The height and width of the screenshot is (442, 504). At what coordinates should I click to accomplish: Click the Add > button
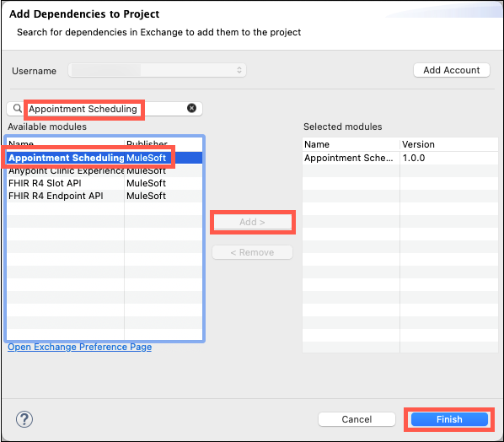coord(253,222)
